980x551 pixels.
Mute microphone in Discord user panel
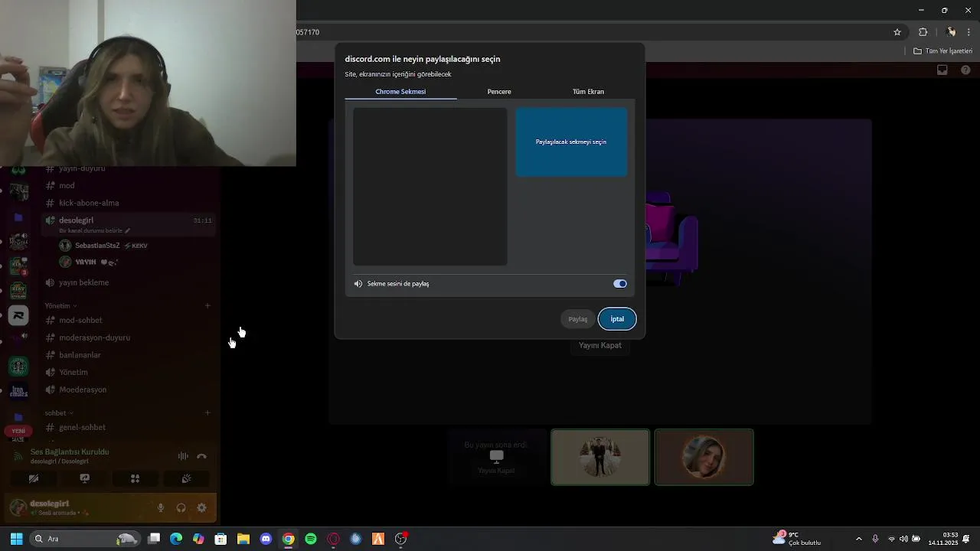tap(161, 507)
